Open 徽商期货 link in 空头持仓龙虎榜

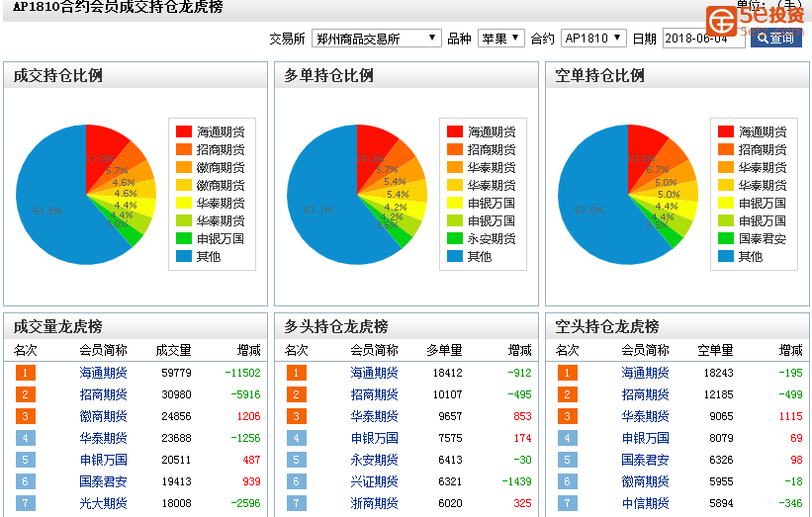coord(645,481)
